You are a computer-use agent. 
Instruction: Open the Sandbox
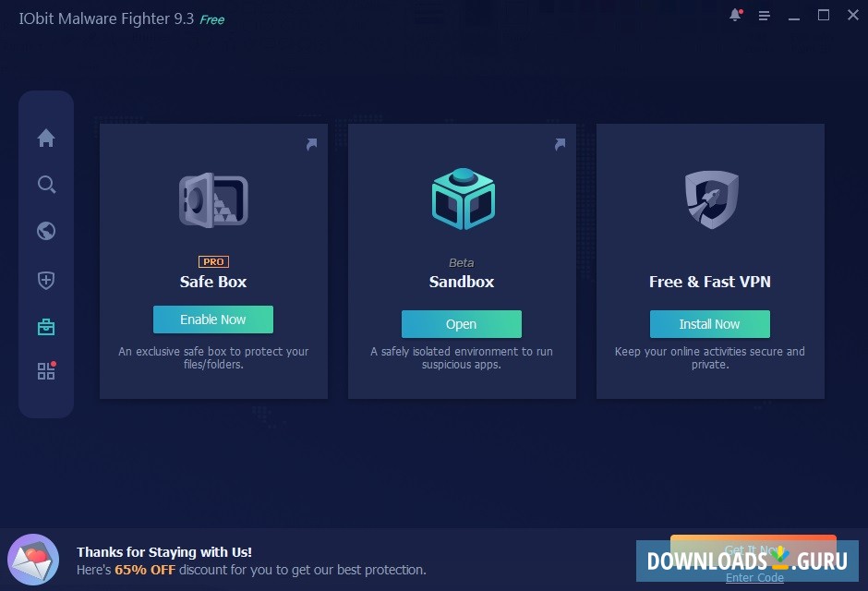[x=461, y=324]
